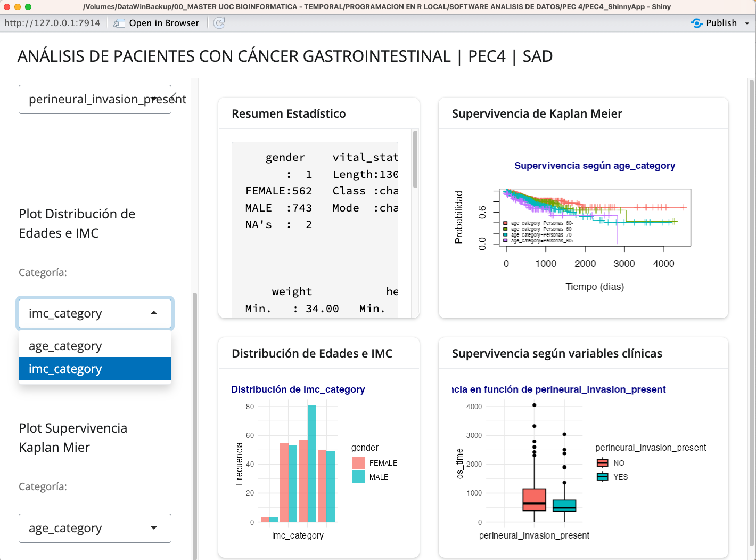This screenshot has height=560, width=756.
Task: Open the Kaplan Meier Categoría selector
Action: (95, 528)
